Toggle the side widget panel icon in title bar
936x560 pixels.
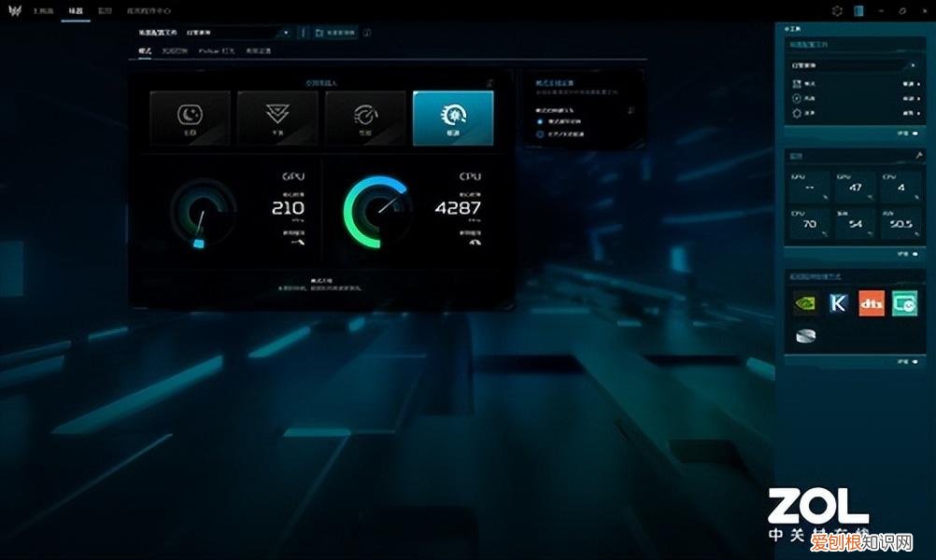click(x=858, y=11)
